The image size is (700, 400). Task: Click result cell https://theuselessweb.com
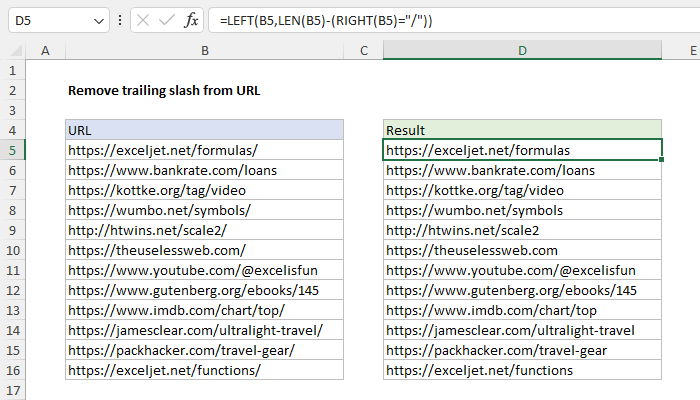coord(522,250)
